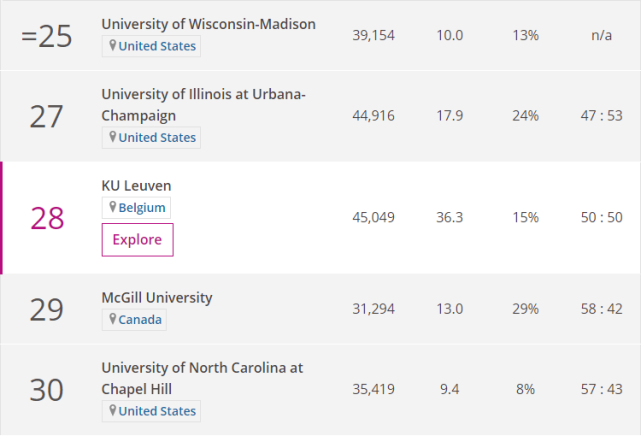Viewport: 641px width, 436px height.
Task: Click location pin icon next to Belgium
Action: (113, 207)
